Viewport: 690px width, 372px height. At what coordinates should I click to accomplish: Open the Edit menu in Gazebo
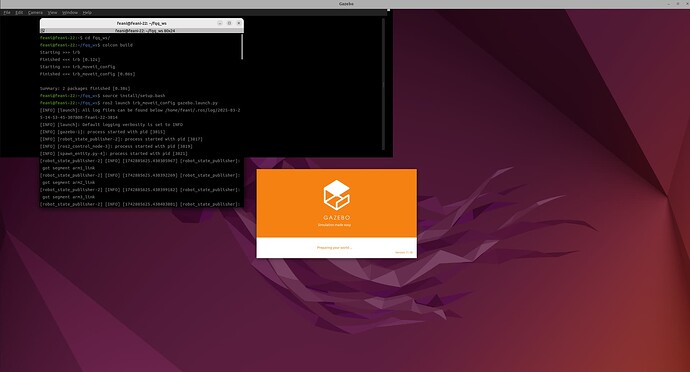pyautogui.click(x=19, y=12)
